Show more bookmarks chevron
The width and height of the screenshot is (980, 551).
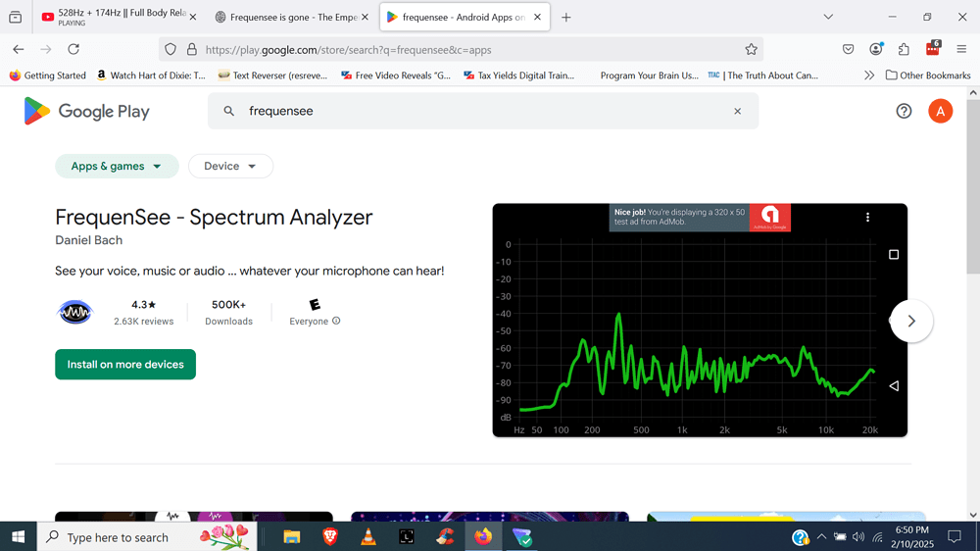tap(868, 75)
